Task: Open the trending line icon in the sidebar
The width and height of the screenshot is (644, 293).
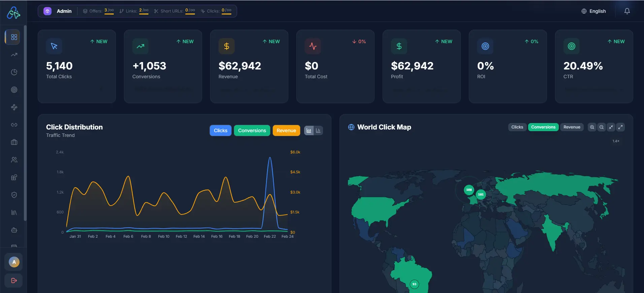Action: coord(14,55)
